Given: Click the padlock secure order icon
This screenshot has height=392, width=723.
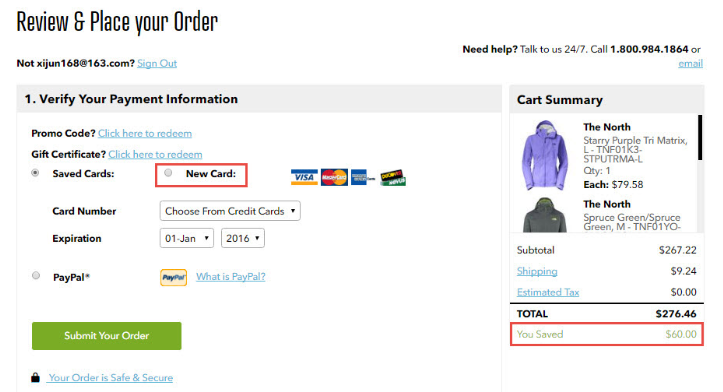Looking at the screenshot, I should coord(35,377).
